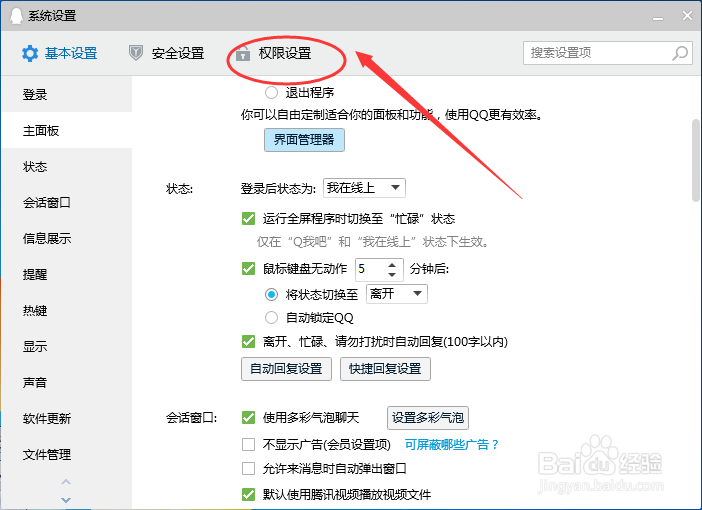
Task: Click sidebar scroll-down chevron
Action: pyautogui.click(x=66, y=499)
